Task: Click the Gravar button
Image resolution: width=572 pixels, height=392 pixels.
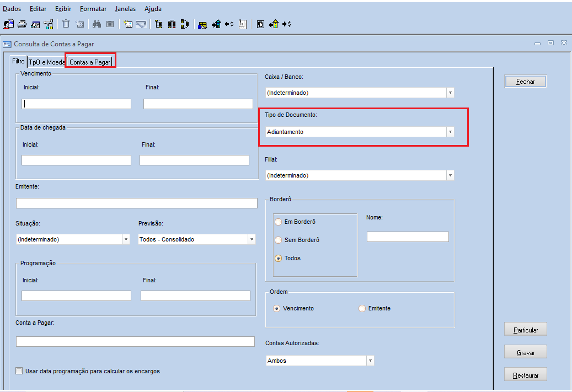Action: (525, 353)
